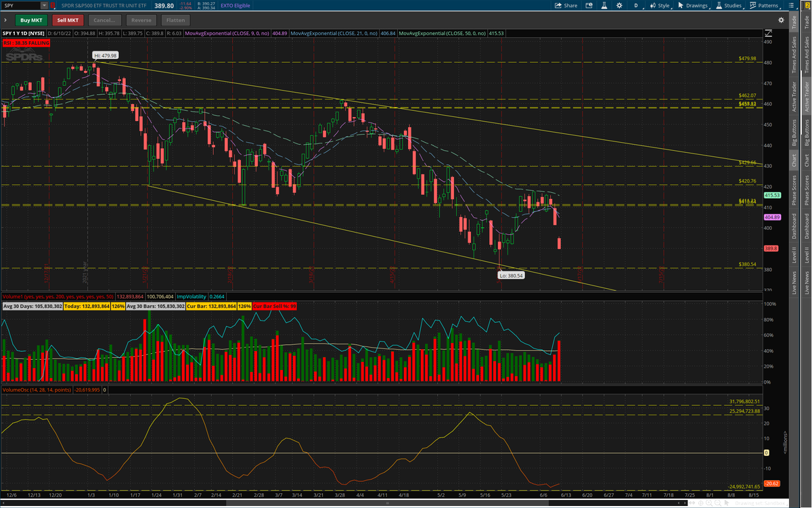Click the Share chart icon
Screen dimensions: 812x508
(x=566, y=5)
